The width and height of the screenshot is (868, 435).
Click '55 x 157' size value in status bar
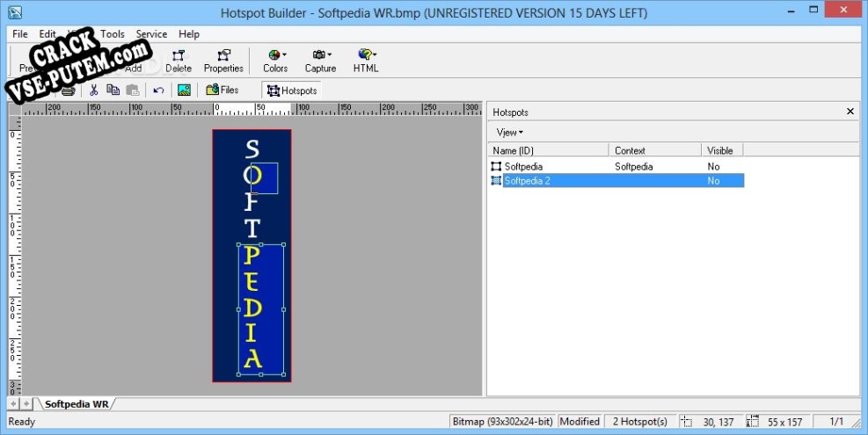[x=784, y=422]
